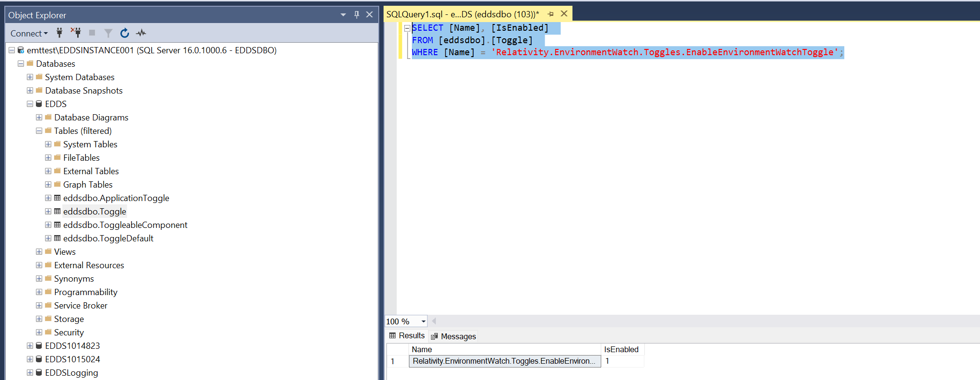
Task: Click the IsEnabled column header
Action: tap(621, 349)
